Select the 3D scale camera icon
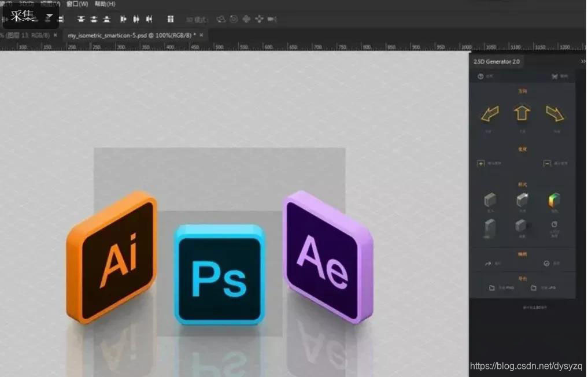 pyautogui.click(x=272, y=19)
